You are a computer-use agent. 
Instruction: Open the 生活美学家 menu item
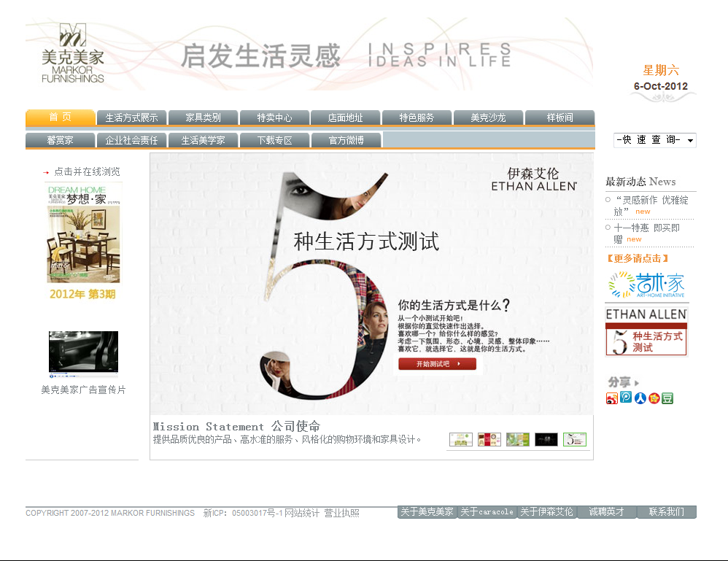pyautogui.click(x=203, y=140)
